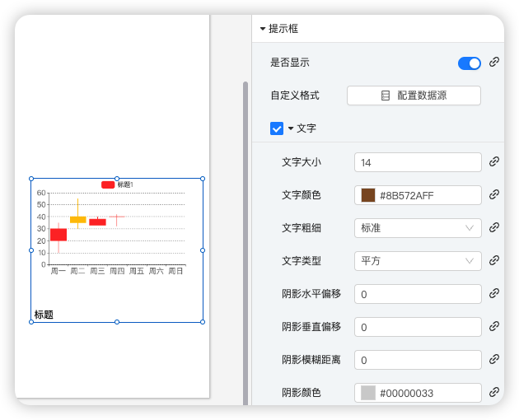The height and width of the screenshot is (420, 519).
Task: Click the 阴影模糊距离 input field
Action: click(x=418, y=360)
